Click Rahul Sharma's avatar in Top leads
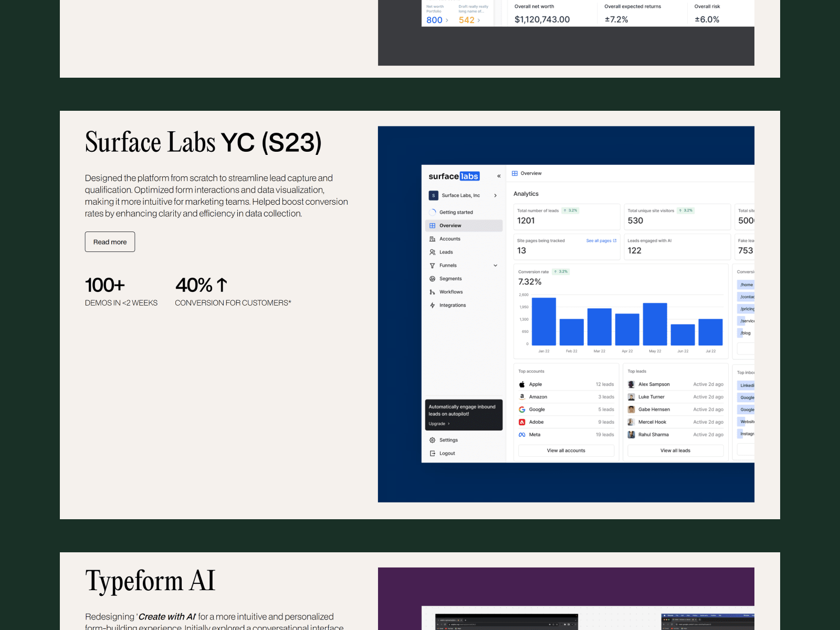 coord(632,435)
